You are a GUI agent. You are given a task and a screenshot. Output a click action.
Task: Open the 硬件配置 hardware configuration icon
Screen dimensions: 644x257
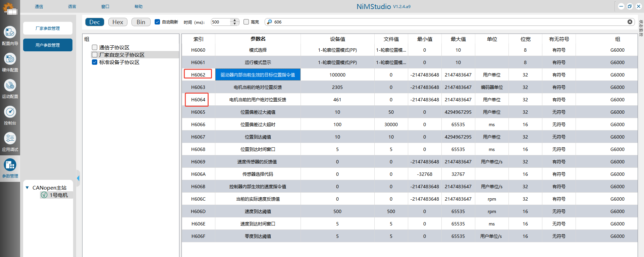click(10, 59)
